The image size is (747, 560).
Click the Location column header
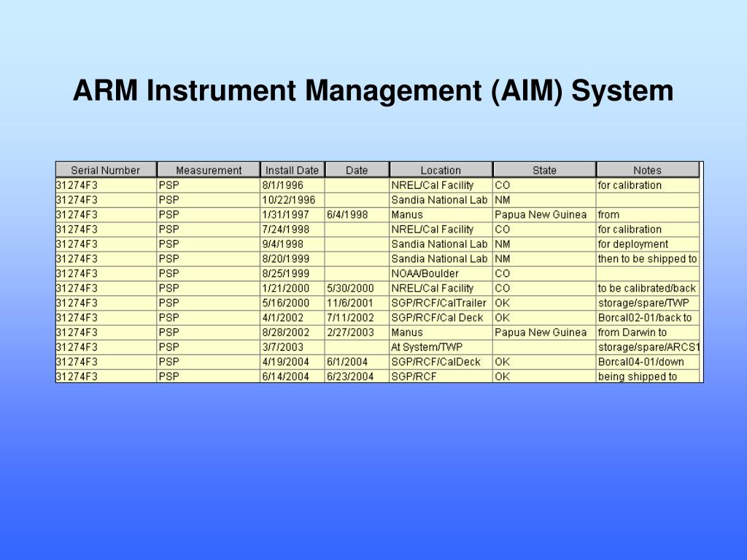click(441, 170)
